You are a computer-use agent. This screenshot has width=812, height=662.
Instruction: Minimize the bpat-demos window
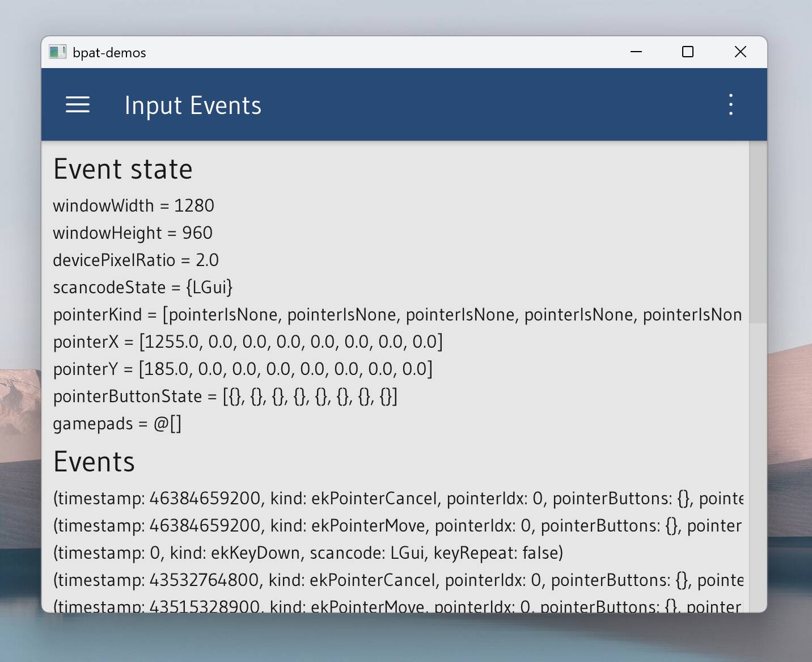tap(636, 52)
